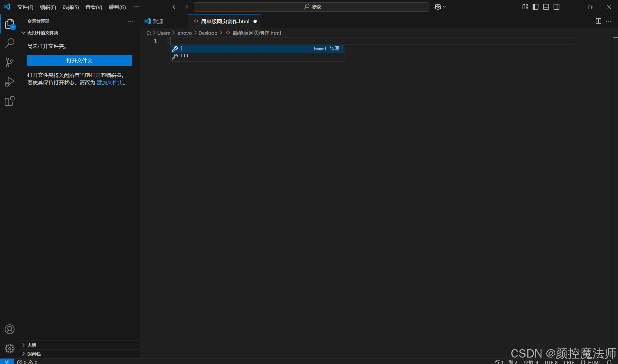The image size is (618, 364).
Task: Click the Go Back arrow icon
Action: pos(175,7)
